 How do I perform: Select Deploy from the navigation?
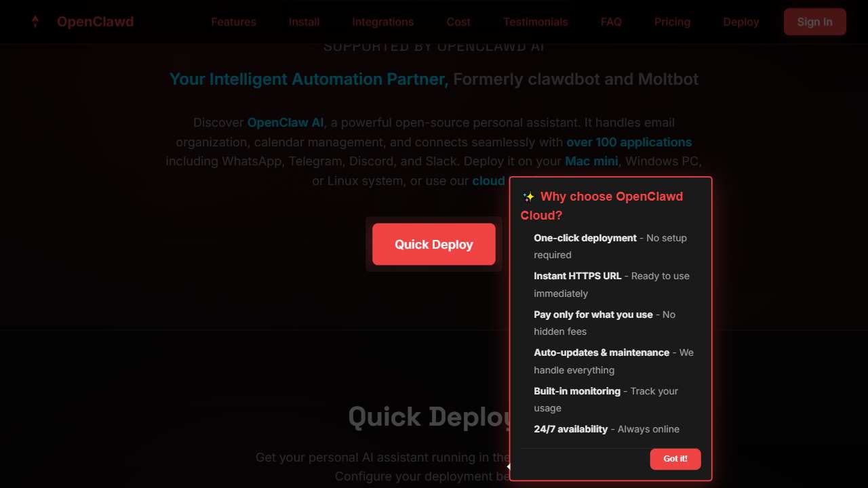click(x=741, y=22)
